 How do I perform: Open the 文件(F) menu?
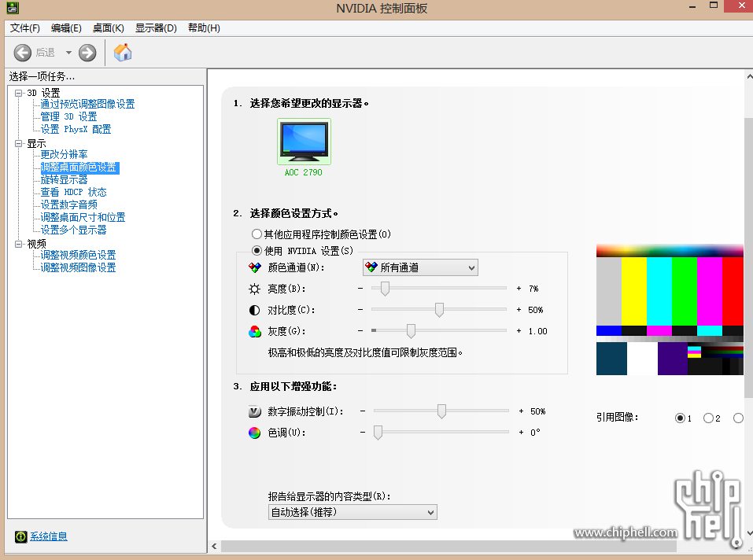pos(25,28)
